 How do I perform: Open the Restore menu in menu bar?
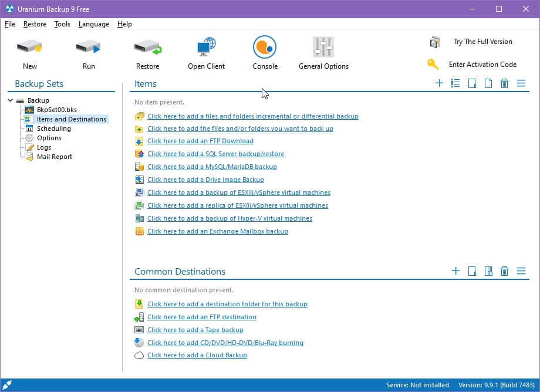(x=35, y=24)
